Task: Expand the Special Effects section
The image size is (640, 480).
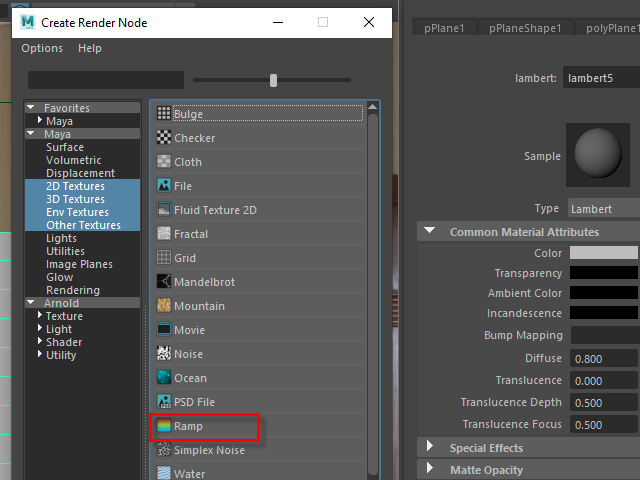Action: pos(429,448)
